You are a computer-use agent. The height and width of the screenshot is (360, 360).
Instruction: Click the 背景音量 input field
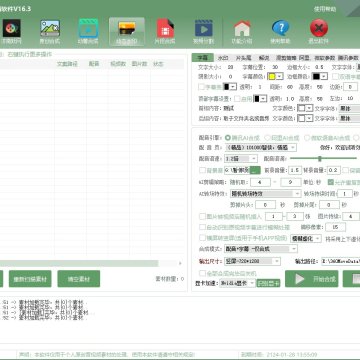coord(333,170)
